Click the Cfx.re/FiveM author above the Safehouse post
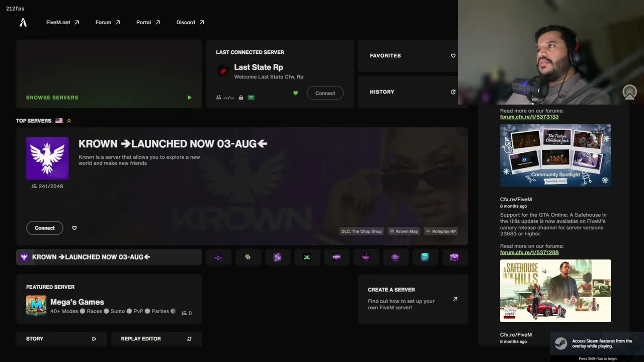Screen dimensions: 644x362 (x=516, y=199)
